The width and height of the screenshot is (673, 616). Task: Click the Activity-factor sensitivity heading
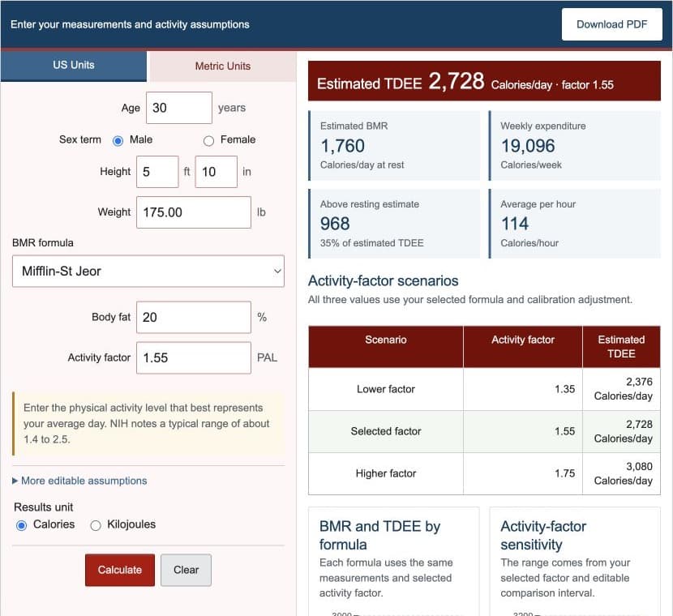click(x=543, y=536)
